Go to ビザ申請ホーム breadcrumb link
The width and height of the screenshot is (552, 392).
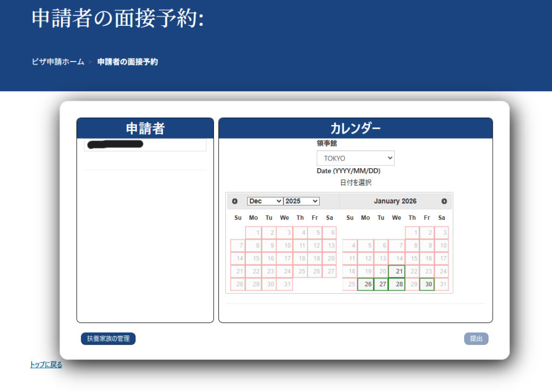[58, 62]
